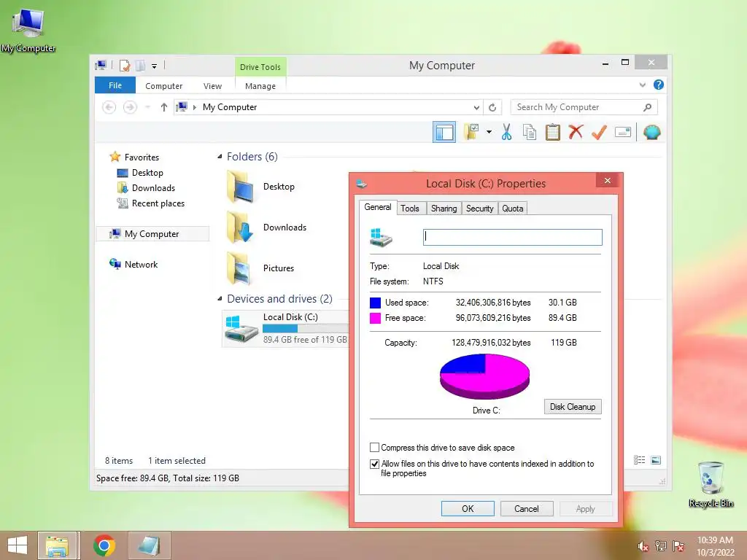Open the Downloads folder icon in Folders
The height and width of the screenshot is (560, 747).
[x=240, y=227]
